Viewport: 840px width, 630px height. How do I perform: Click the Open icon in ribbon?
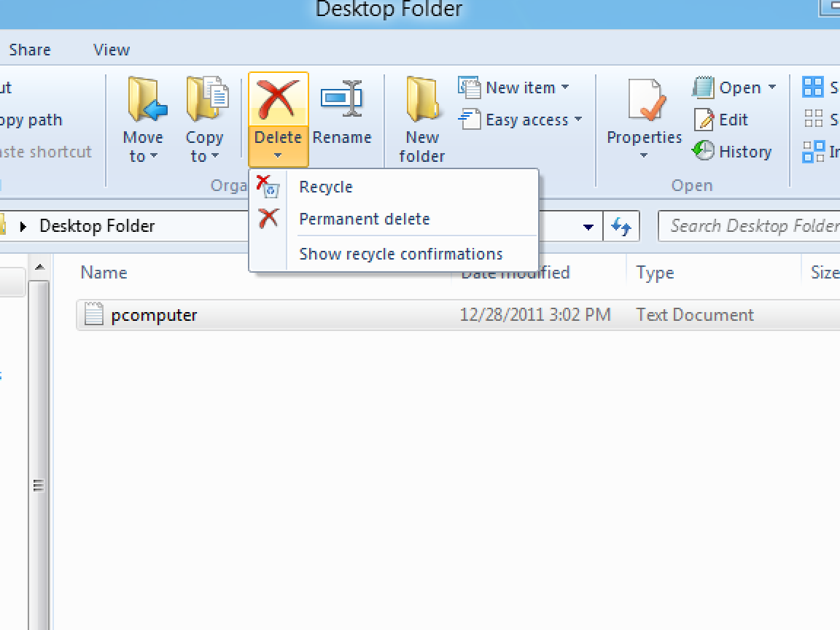pos(703,87)
